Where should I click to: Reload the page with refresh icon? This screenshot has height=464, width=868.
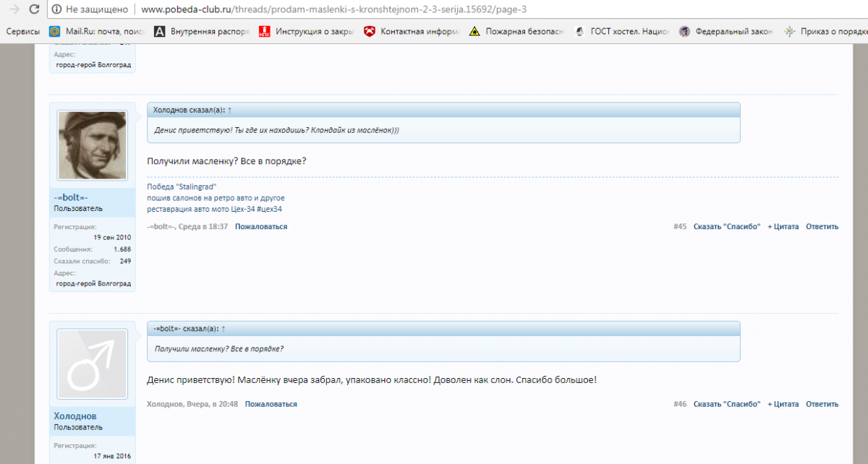pyautogui.click(x=34, y=10)
